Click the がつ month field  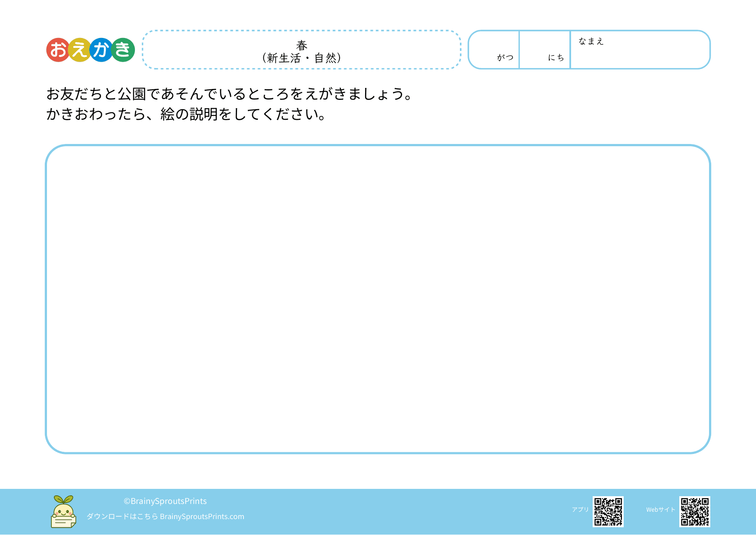click(x=494, y=50)
